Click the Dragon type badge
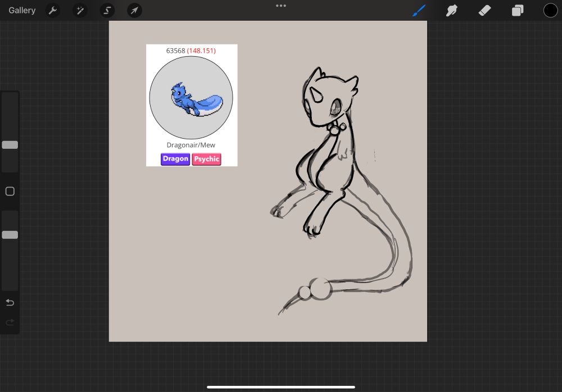 coord(175,159)
